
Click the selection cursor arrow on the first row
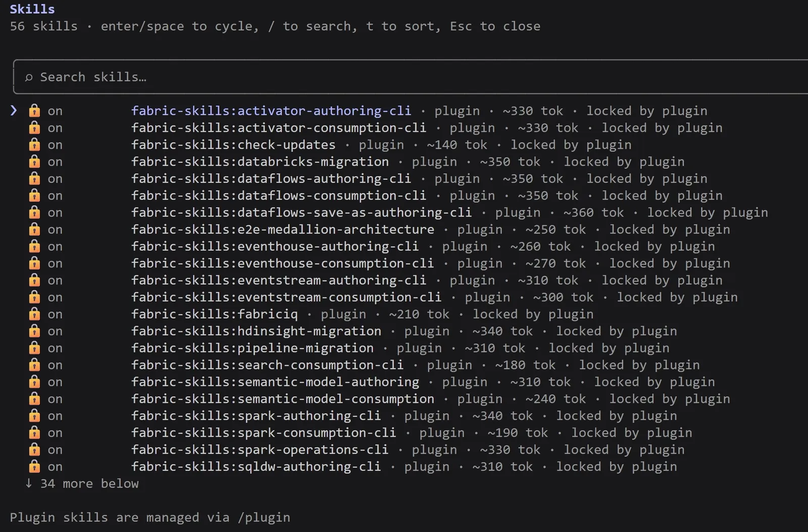point(14,111)
